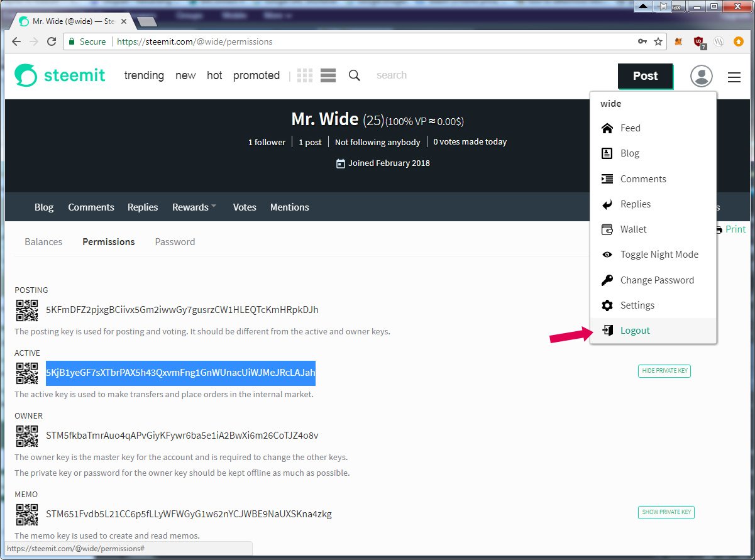Screen dimensions: 755x560
Task: Open the uBlock Origin extension icon
Action: pyautogui.click(x=699, y=42)
